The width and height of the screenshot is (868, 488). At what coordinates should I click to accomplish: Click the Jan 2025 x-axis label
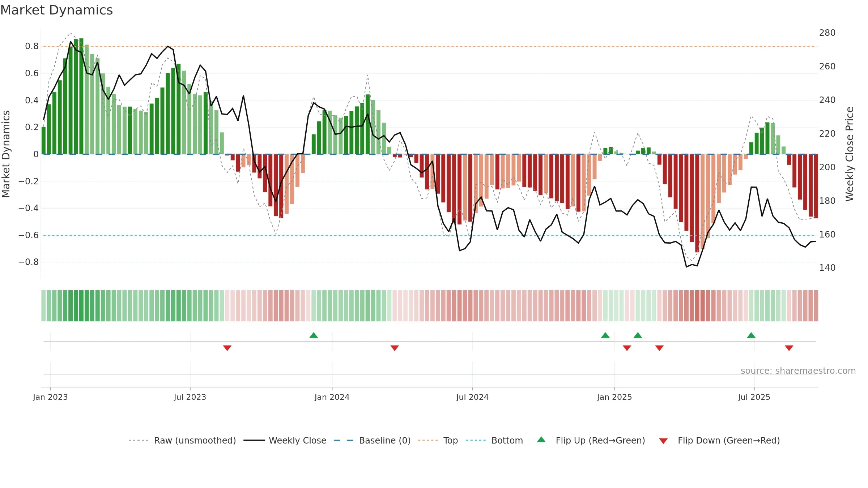(614, 397)
